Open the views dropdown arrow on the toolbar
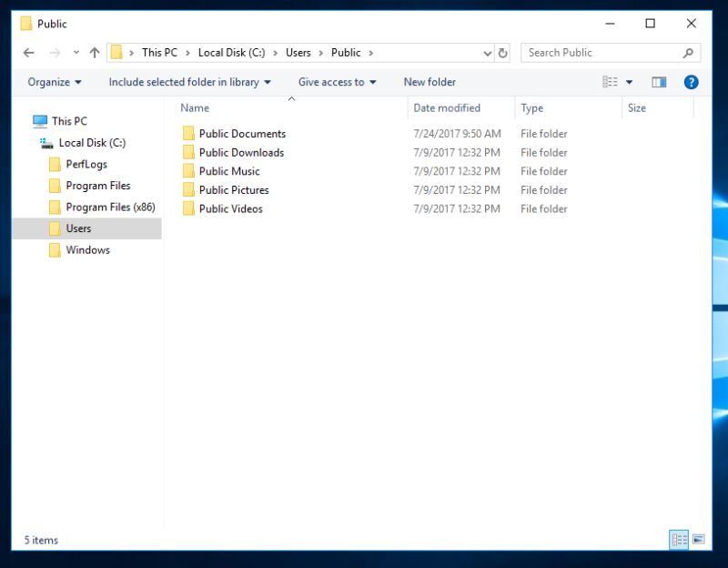 click(628, 81)
